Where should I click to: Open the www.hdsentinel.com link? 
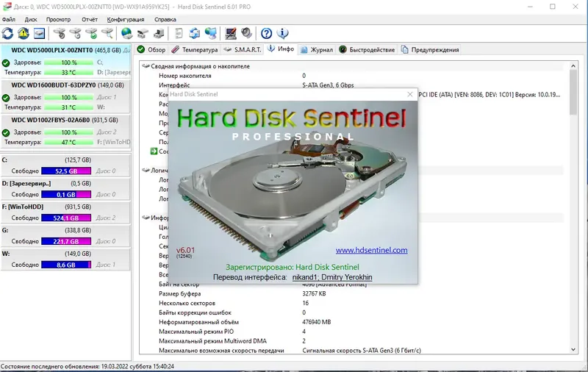371,250
